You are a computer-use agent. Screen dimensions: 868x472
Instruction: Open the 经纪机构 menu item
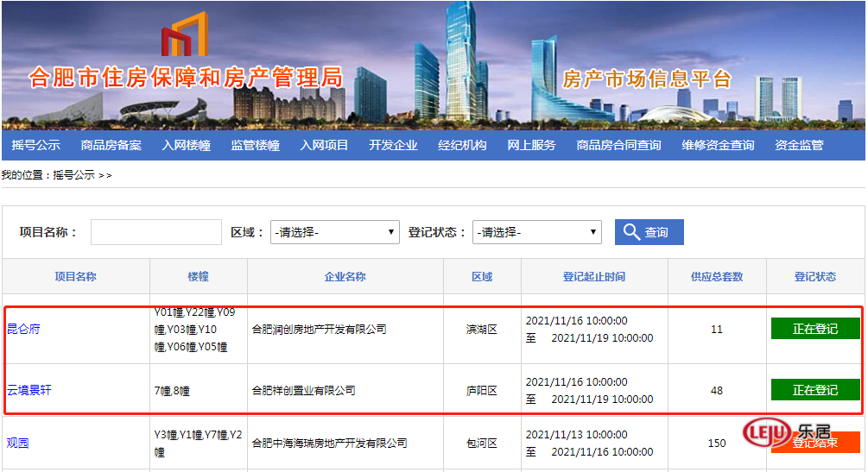(462, 145)
